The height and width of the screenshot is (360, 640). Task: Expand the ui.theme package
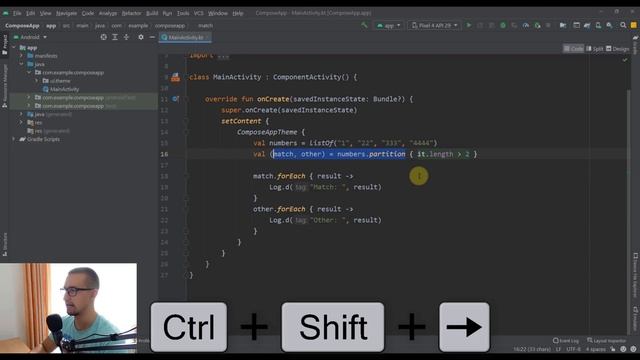[37, 81]
